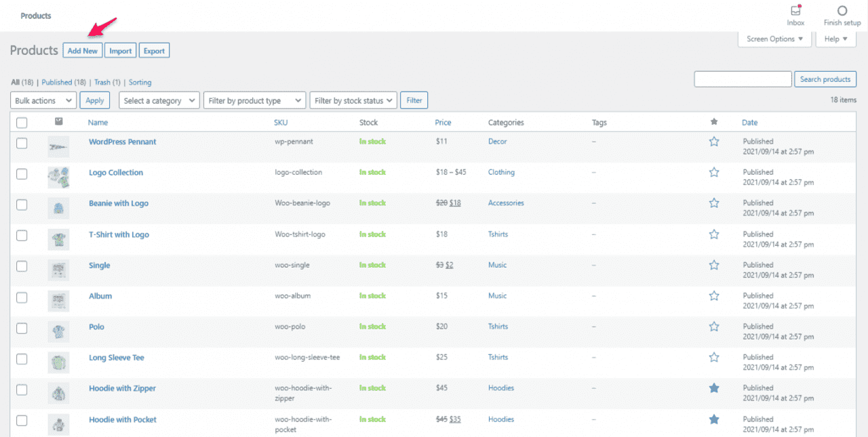The height and width of the screenshot is (437, 868).
Task: Open the Clothing category link
Action: (x=501, y=172)
